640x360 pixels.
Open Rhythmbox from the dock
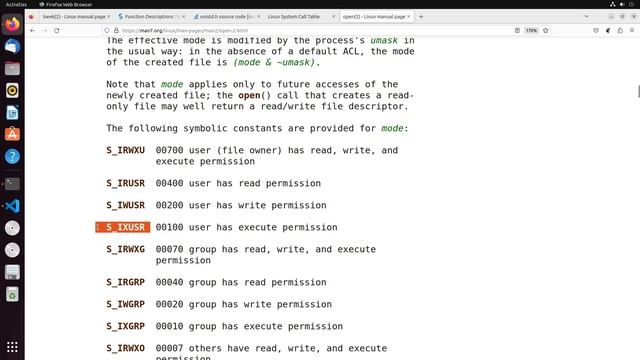[x=12, y=91]
